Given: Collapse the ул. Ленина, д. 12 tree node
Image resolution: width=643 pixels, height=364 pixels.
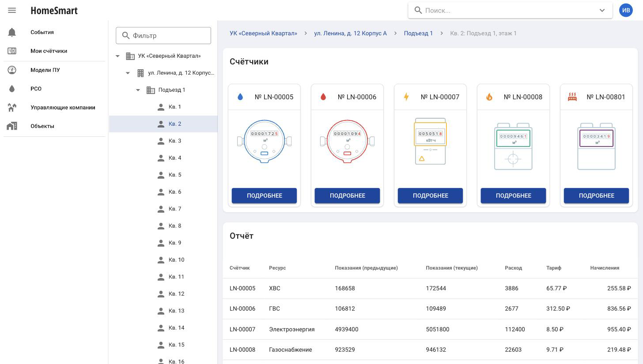Looking at the screenshot, I should [128, 73].
